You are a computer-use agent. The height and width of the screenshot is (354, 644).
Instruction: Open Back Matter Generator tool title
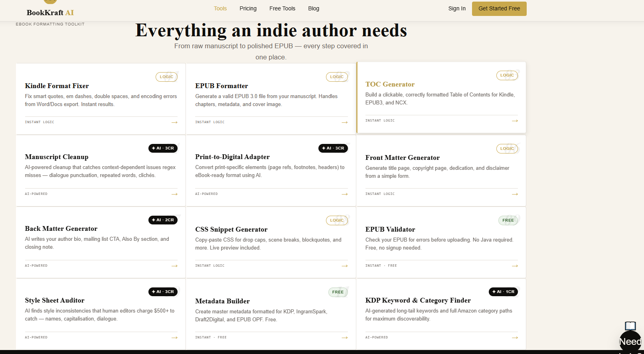pyautogui.click(x=61, y=228)
